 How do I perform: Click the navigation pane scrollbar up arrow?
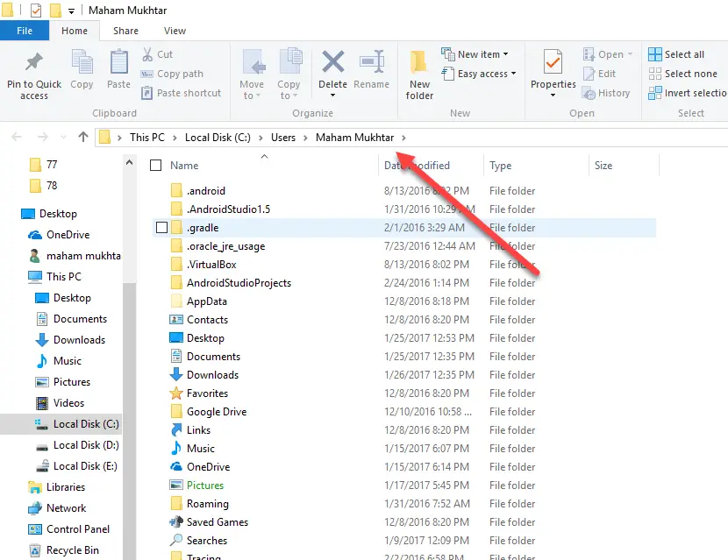[x=130, y=162]
